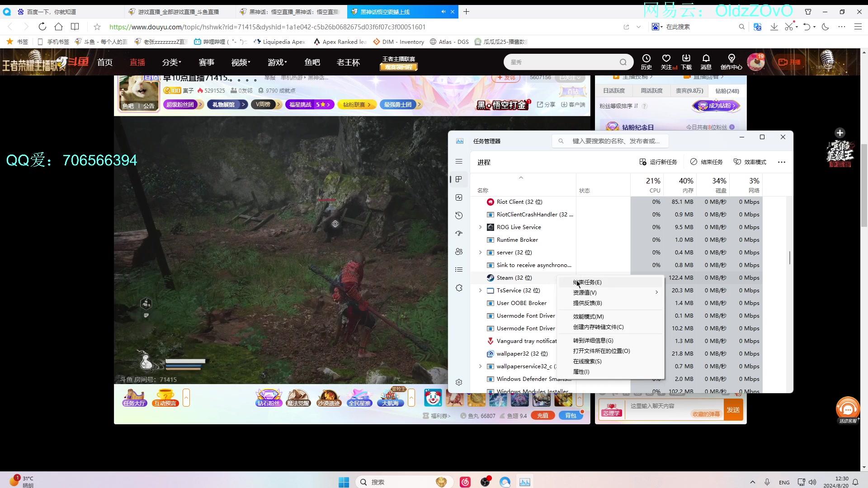The image size is (868, 488).
Task: Click 结束任务 toolbar button
Action: (x=707, y=162)
